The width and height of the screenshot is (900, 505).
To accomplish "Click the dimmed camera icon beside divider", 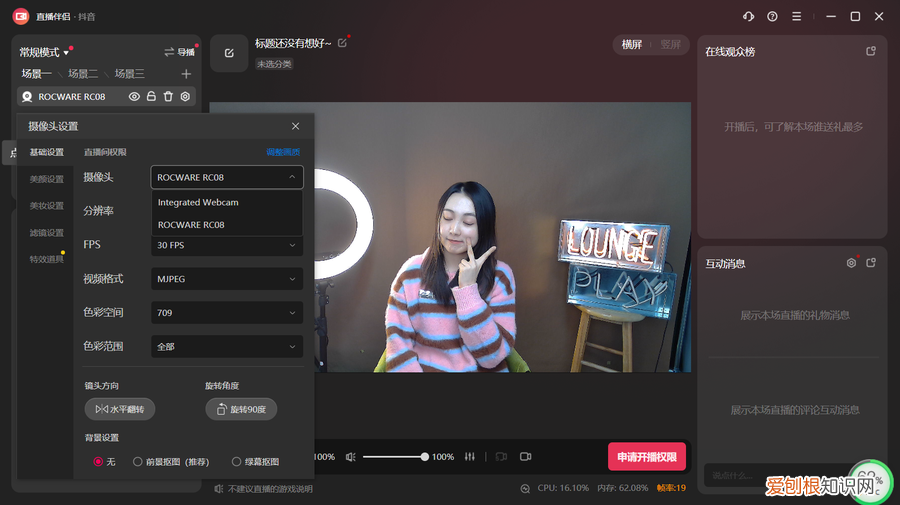I will tap(501, 457).
